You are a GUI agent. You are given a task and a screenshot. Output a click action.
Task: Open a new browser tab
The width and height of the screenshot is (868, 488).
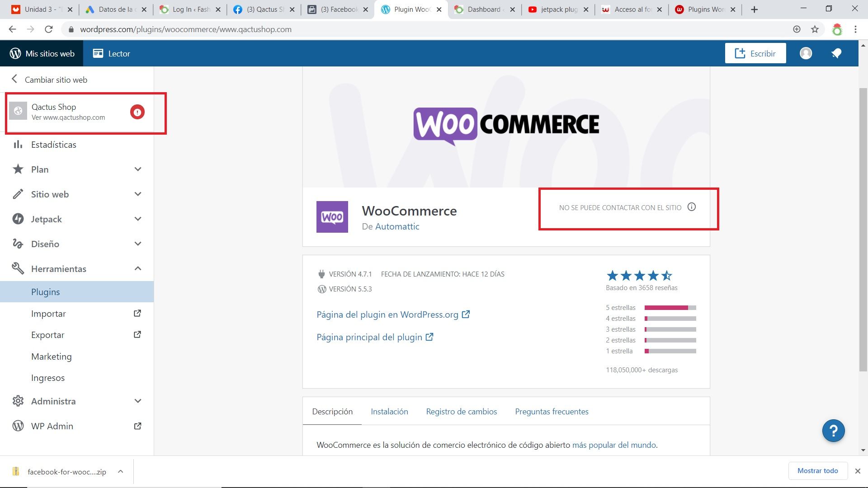[x=754, y=9]
